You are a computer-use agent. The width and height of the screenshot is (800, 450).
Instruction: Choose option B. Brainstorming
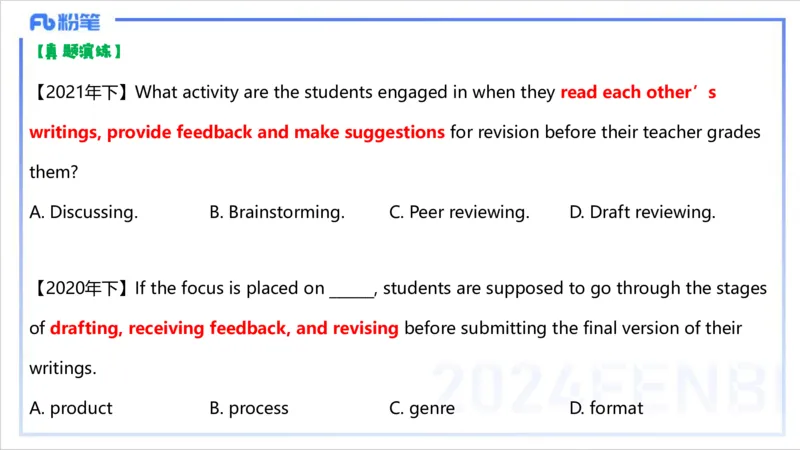(277, 212)
